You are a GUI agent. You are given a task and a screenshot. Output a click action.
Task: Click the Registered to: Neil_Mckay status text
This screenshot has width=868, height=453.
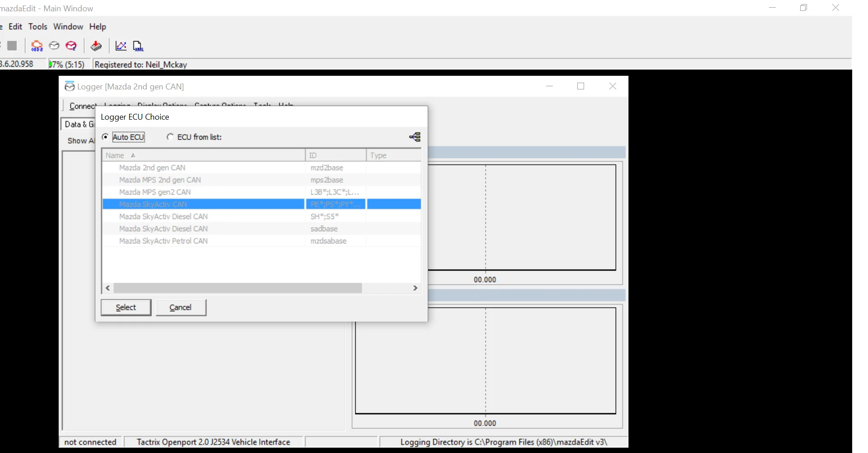click(141, 65)
